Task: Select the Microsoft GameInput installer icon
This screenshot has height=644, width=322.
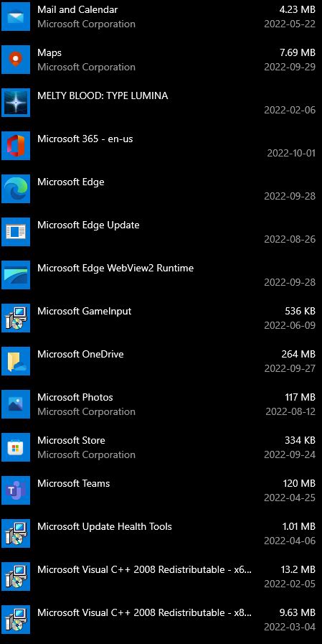Action: (16, 318)
